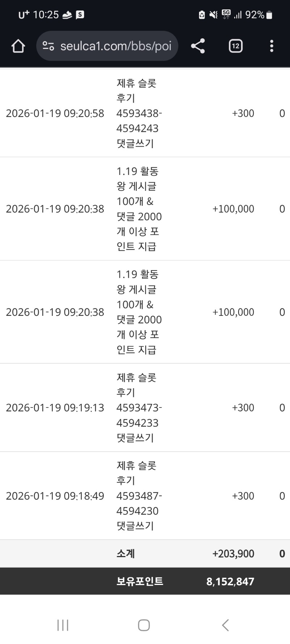Image resolution: width=290 pixels, height=644 pixels.
Task: Tap the Android recent apps button
Action: [x=63, y=625]
